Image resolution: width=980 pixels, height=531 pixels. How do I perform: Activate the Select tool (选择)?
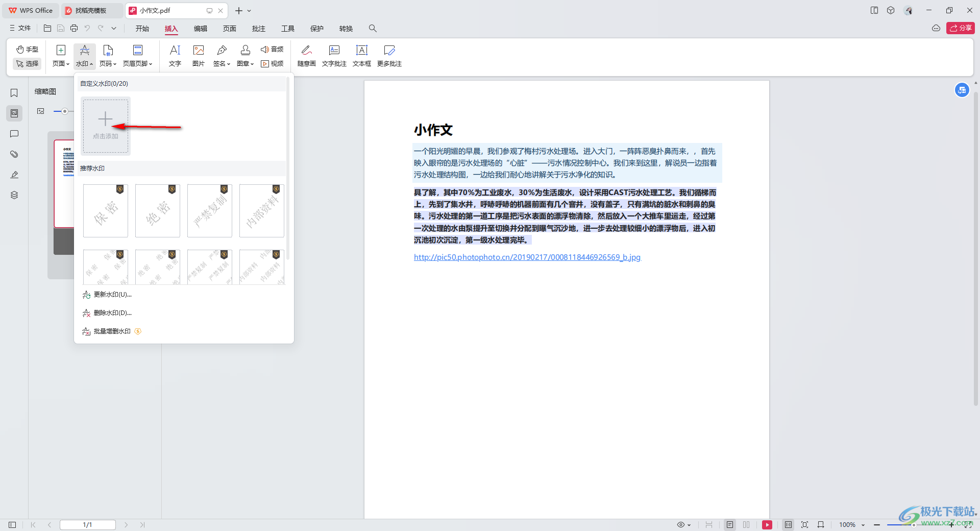coord(27,64)
